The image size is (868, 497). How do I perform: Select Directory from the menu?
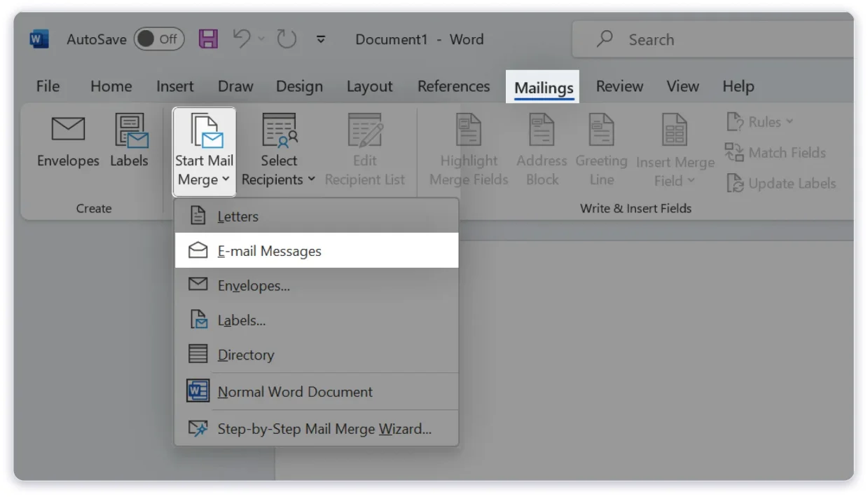point(317,355)
